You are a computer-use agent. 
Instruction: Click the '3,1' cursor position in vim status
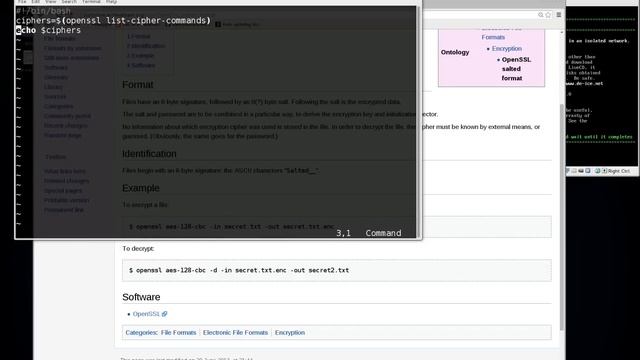[x=343, y=233]
